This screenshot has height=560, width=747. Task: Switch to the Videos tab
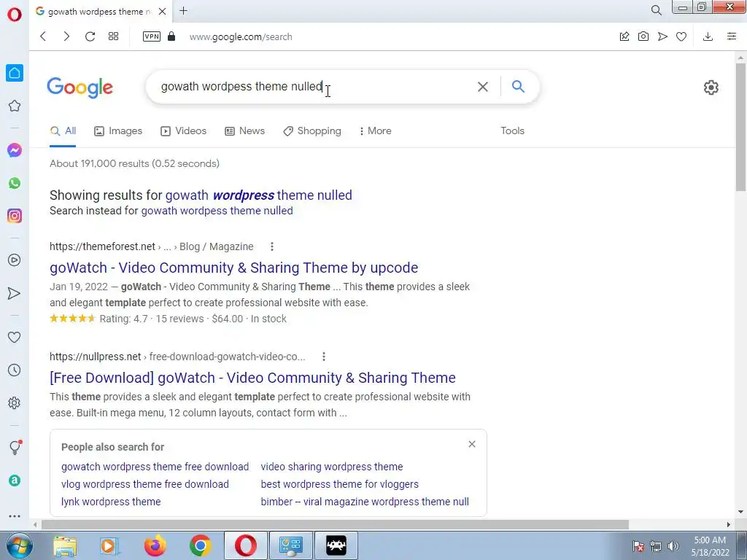[183, 131]
